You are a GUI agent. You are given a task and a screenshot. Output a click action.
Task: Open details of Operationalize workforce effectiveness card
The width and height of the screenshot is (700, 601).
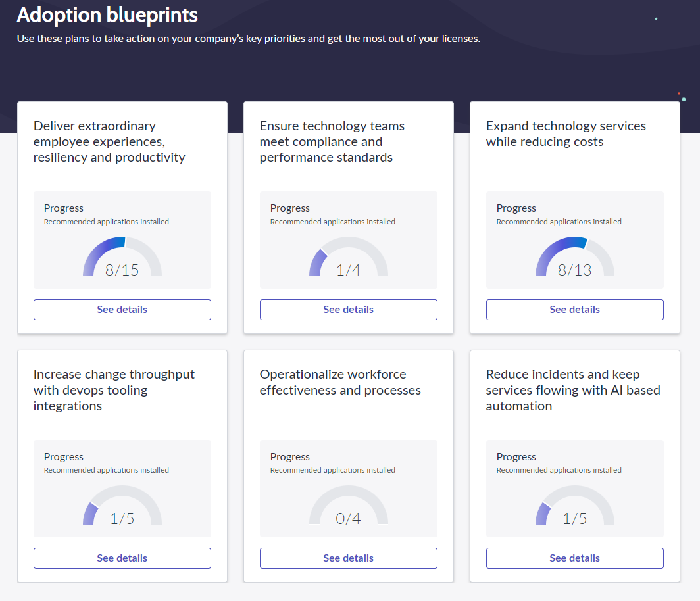point(349,558)
